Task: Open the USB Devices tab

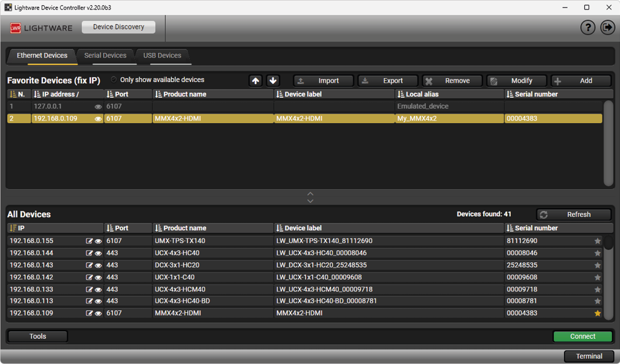Action: pos(162,56)
